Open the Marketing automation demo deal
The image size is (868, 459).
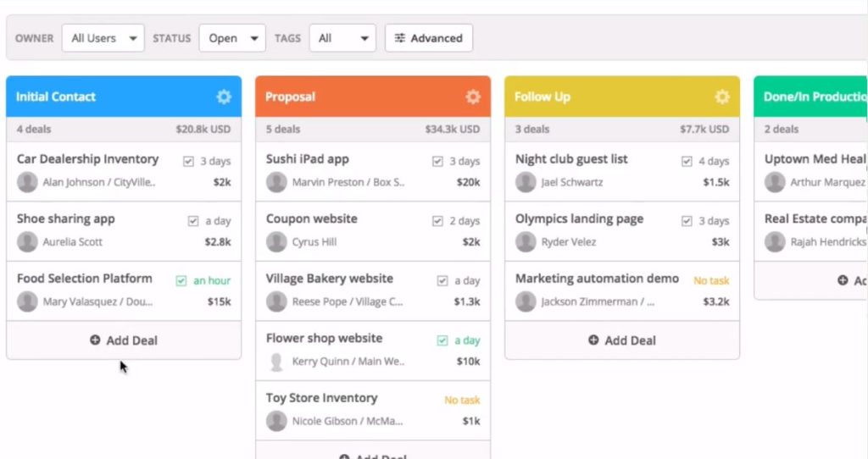(597, 278)
